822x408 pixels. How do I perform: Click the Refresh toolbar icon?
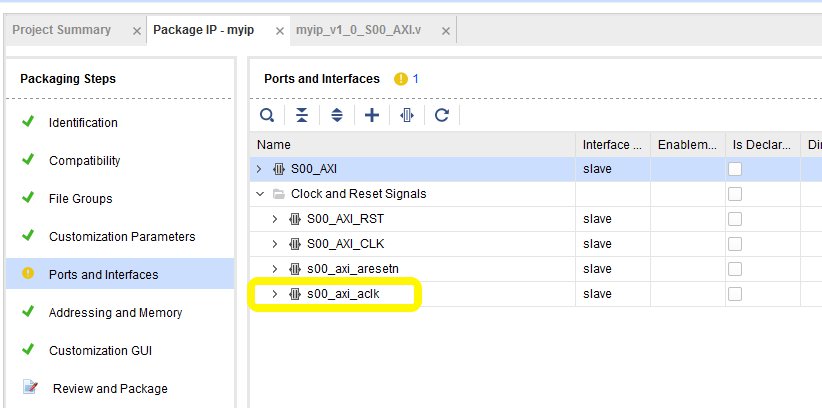click(442, 115)
